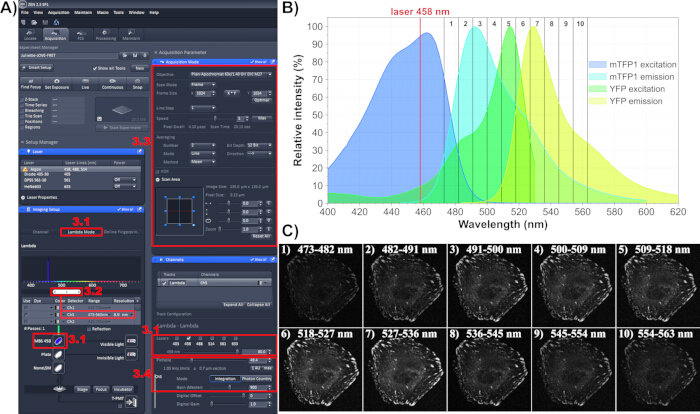Click the Plate beam splitter icon
This screenshot has height=414, width=700.
[x=58, y=355]
